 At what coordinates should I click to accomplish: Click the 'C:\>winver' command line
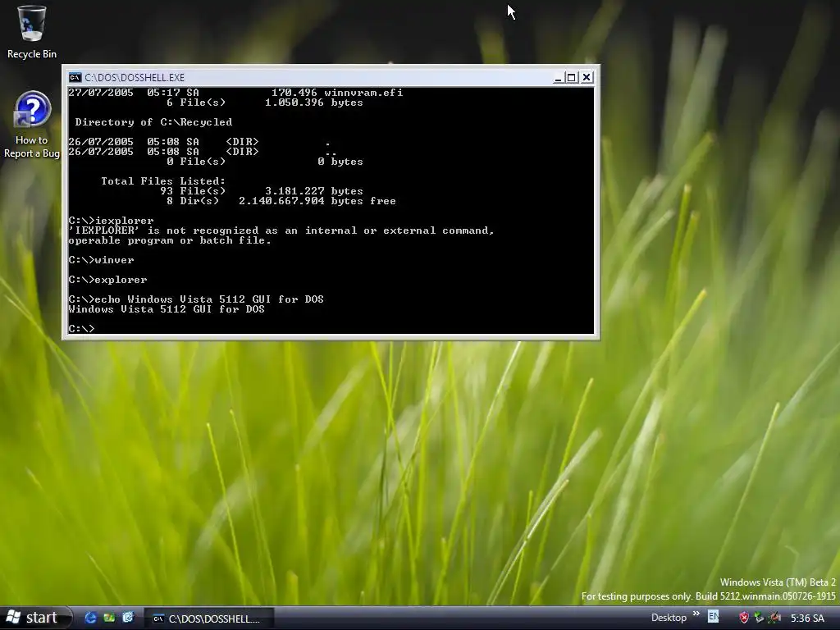point(101,260)
